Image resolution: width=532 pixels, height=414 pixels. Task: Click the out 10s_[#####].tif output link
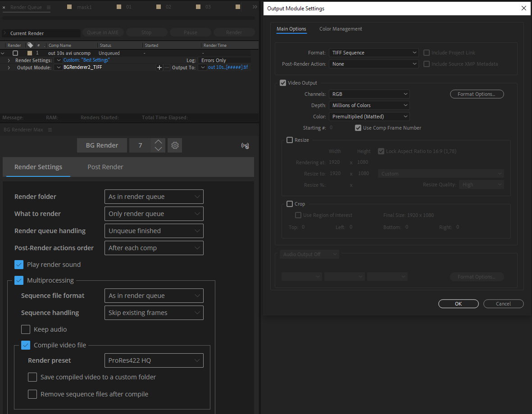pyautogui.click(x=228, y=67)
